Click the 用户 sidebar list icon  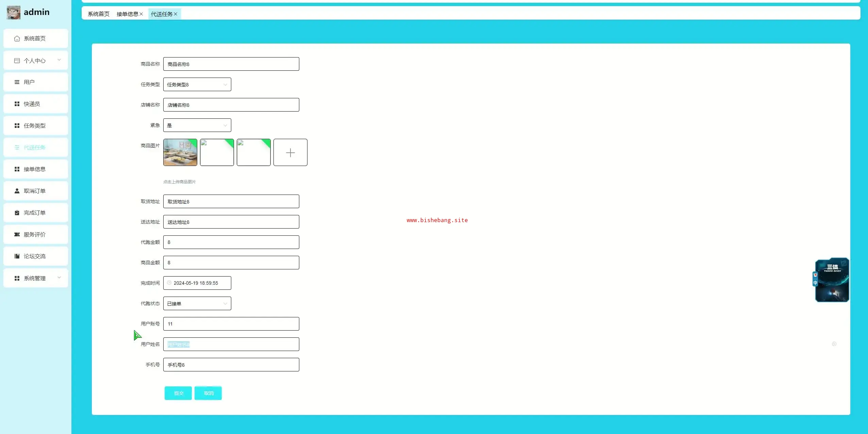coord(17,82)
